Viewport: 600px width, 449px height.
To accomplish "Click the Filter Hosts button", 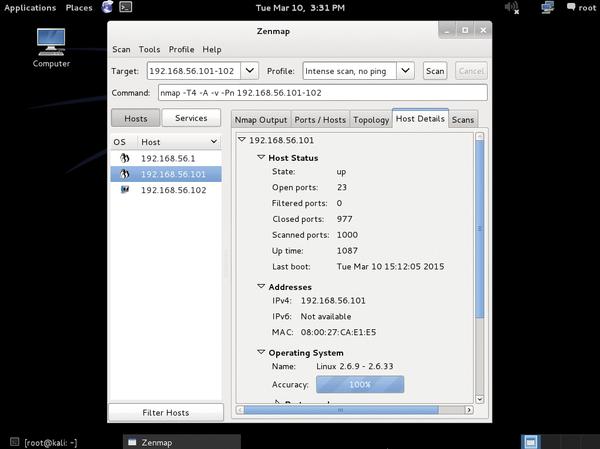I will pyautogui.click(x=166, y=412).
